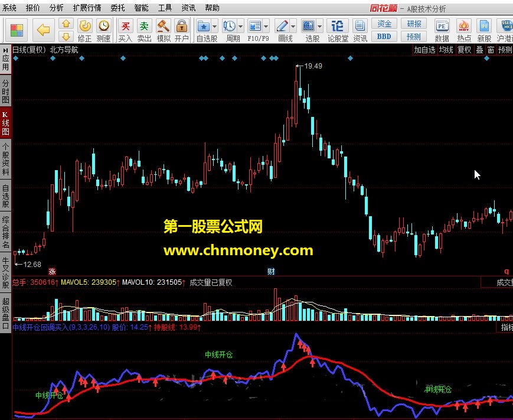513x420 pixels.
Task: Toggle 复权 adjustment button on chart header
Action: coord(464,50)
